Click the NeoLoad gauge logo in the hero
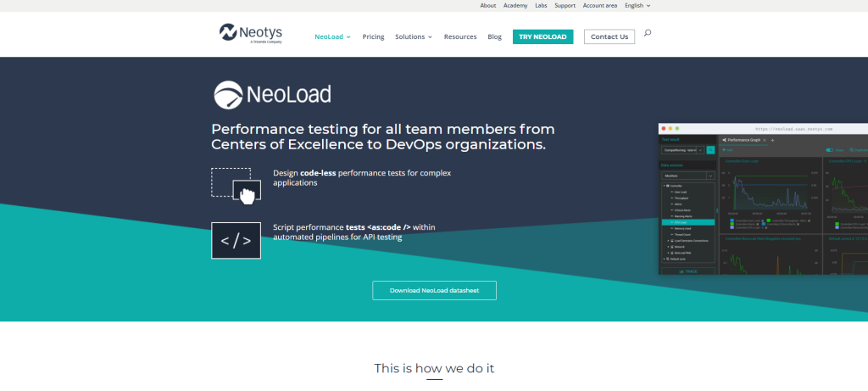 click(x=272, y=95)
